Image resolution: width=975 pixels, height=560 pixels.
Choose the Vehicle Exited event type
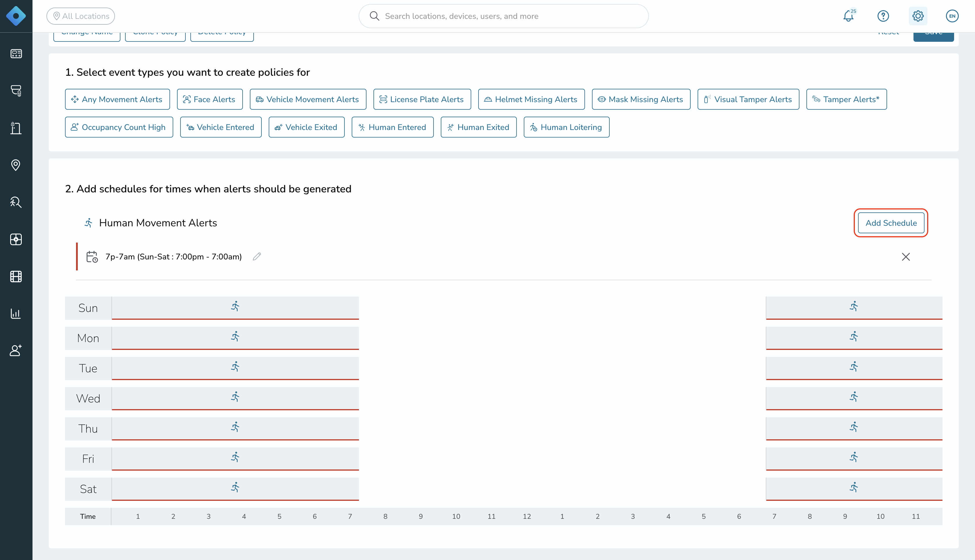click(306, 127)
